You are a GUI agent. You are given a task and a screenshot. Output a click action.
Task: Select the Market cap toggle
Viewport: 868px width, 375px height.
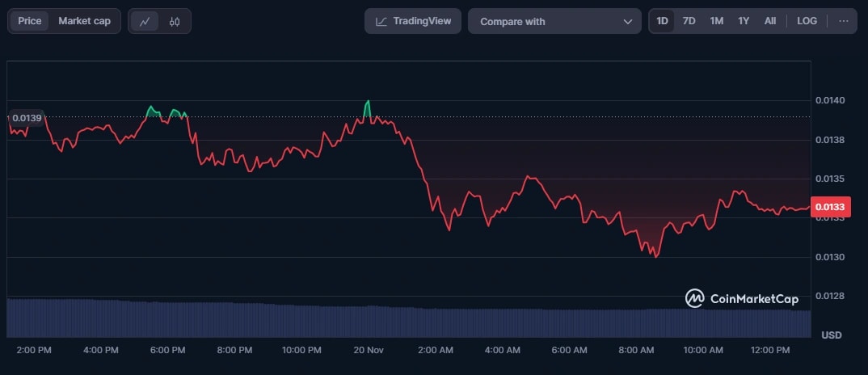click(84, 21)
